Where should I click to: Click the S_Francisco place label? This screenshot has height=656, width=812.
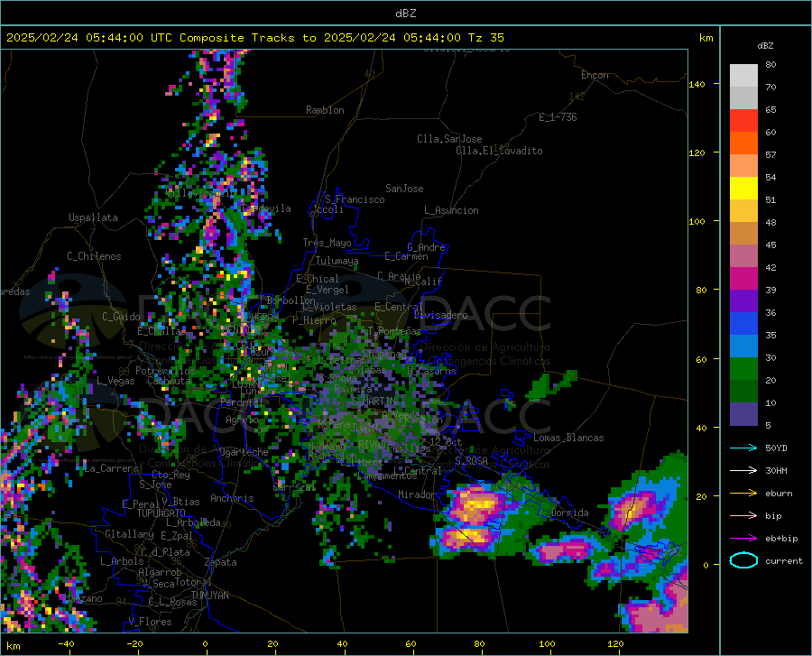[355, 199]
